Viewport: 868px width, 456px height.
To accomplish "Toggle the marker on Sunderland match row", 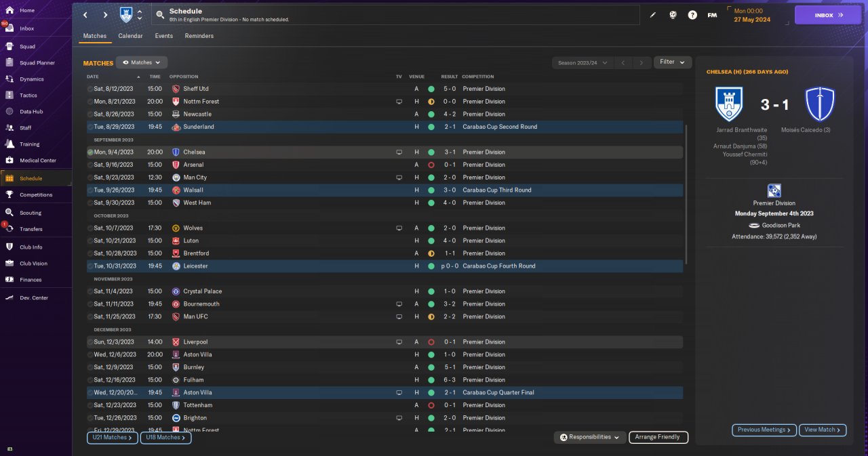I will pyautogui.click(x=90, y=127).
